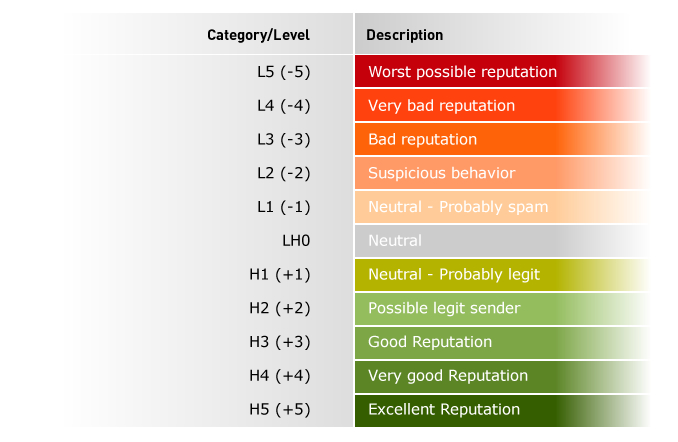Click the orange Bad reputation bar
The height and width of the screenshot is (442, 678).
coord(502,139)
